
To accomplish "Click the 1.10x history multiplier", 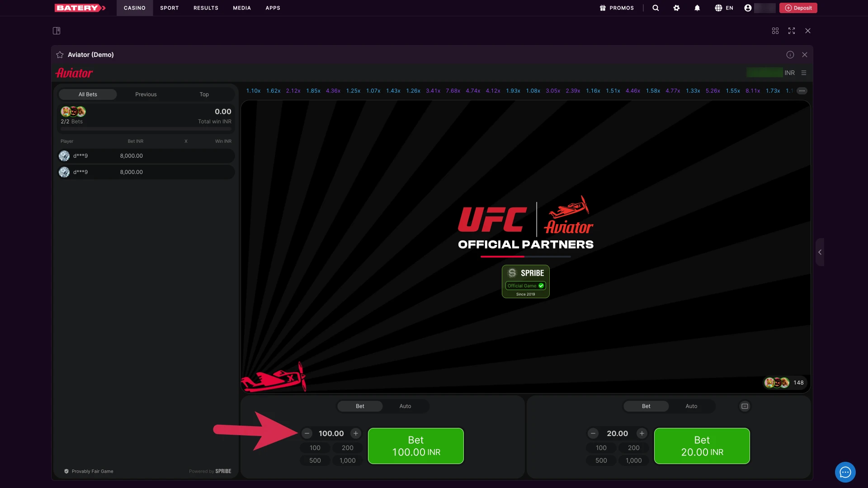I will click(253, 91).
